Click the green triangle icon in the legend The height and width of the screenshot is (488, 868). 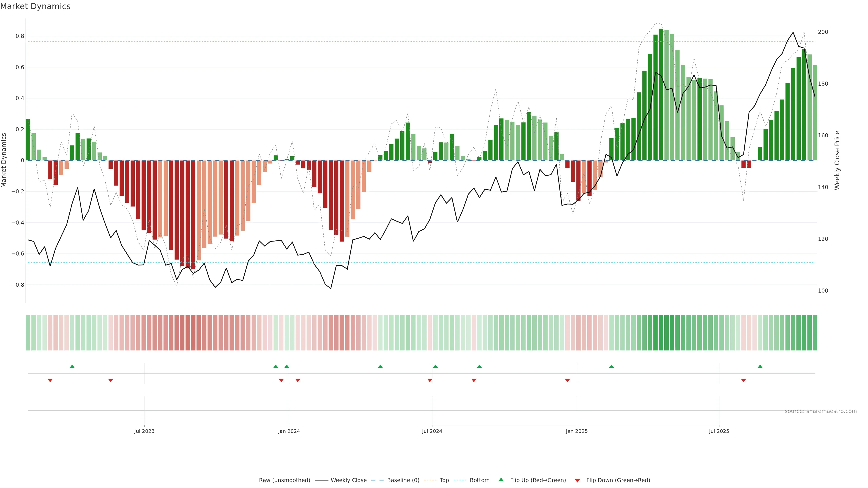[x=501, y=480]
